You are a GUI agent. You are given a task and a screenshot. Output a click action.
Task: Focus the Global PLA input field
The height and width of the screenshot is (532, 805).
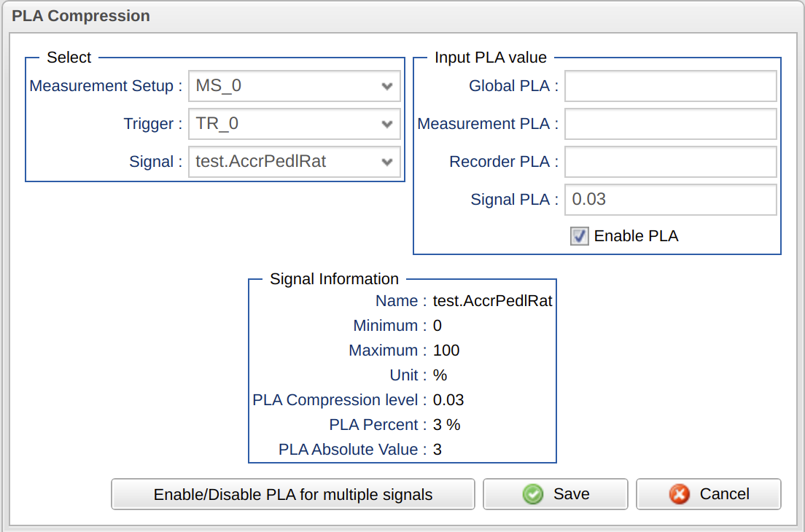[670, 86]
